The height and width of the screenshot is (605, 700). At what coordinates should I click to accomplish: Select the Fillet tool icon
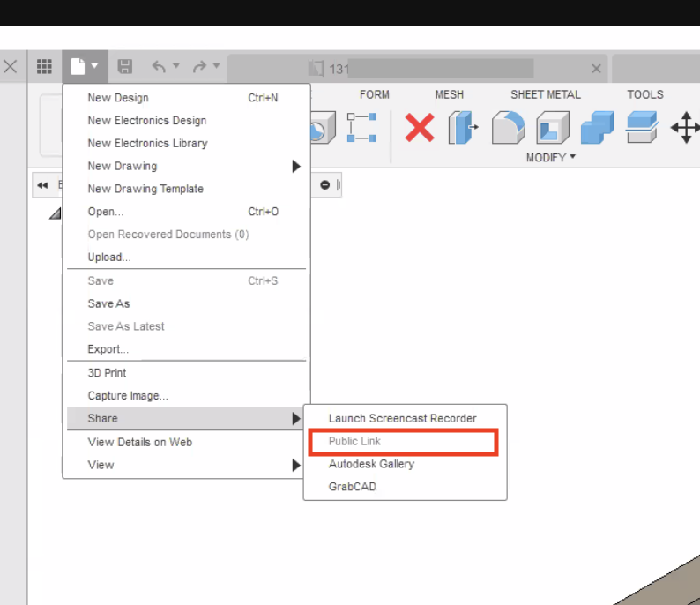click(508, 128)
